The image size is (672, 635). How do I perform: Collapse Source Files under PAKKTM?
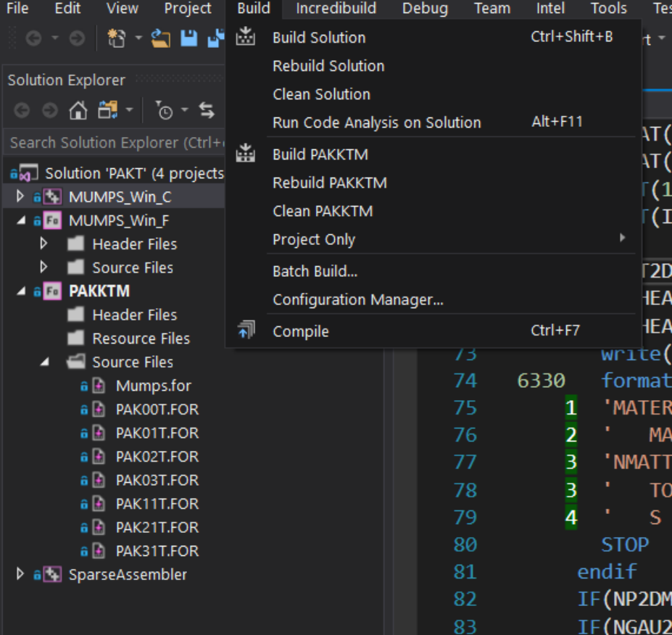pos(44,362)
